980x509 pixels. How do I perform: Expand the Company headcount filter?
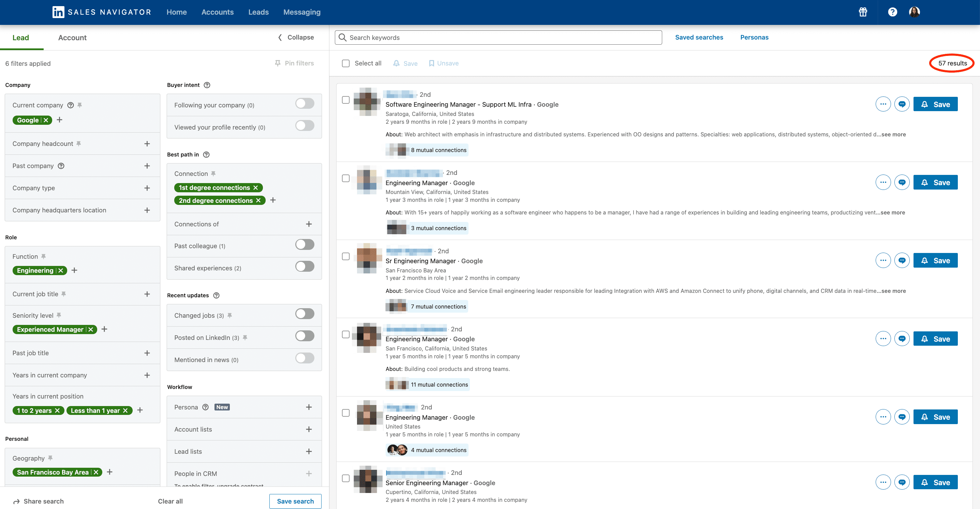[x=147, y=144]
